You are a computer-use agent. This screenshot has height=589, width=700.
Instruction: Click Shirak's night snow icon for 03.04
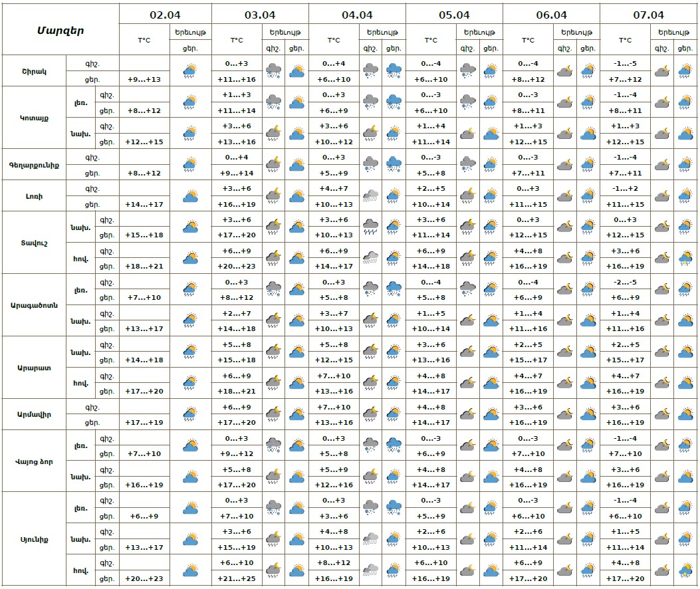pos(273,70)
